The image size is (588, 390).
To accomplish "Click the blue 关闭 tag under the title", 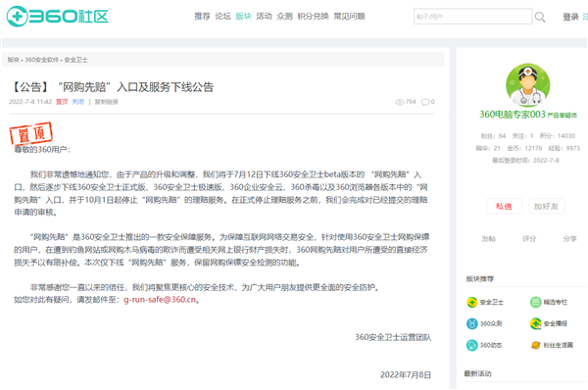I will click(78, 102).
